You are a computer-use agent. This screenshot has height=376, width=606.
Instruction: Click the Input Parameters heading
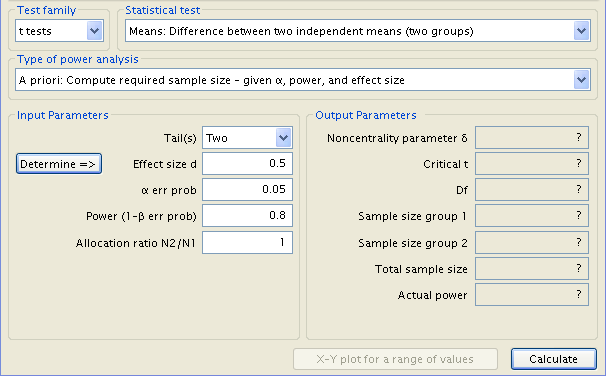point(63,115)
